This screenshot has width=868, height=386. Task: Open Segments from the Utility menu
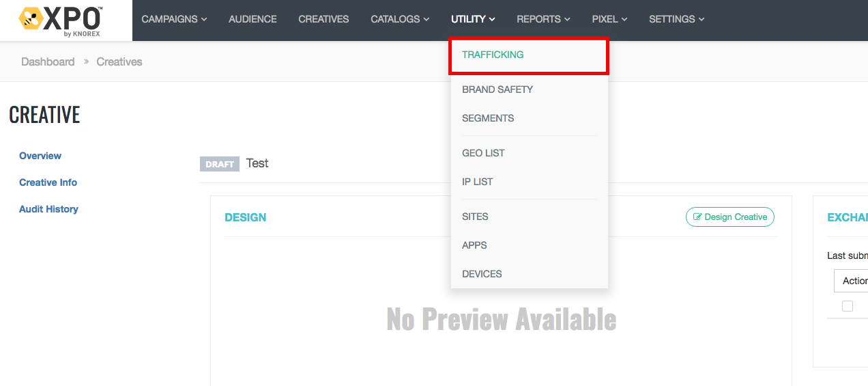[488, 118]
